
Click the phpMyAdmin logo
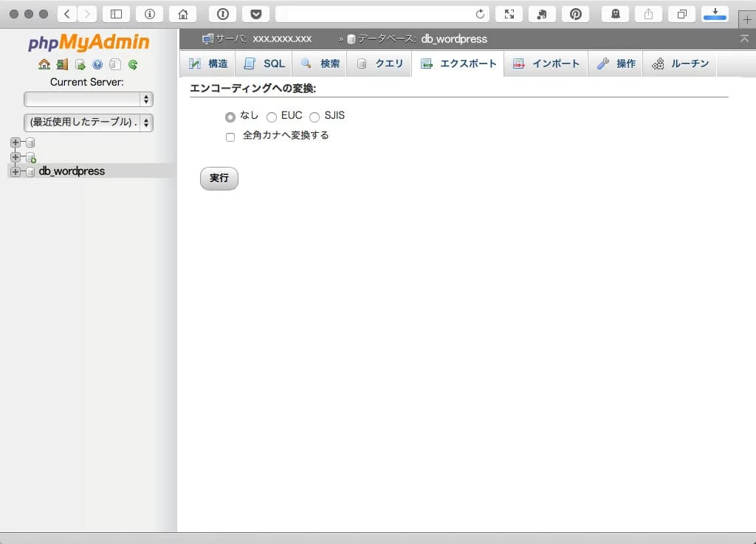click(89, 42)
